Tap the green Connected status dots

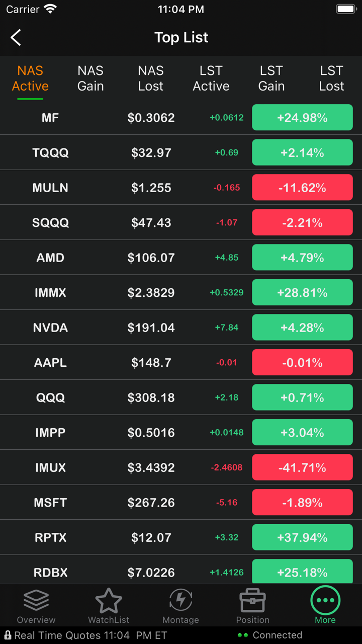[243, 635]
